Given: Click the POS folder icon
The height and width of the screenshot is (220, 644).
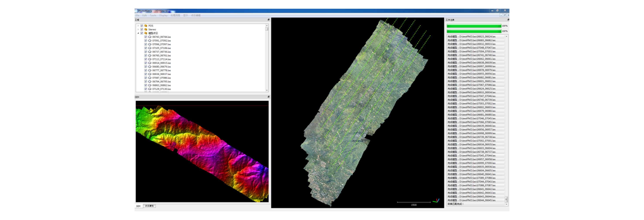Looking at the screenshot, I should pyautogui.click(x=146, y=26).
